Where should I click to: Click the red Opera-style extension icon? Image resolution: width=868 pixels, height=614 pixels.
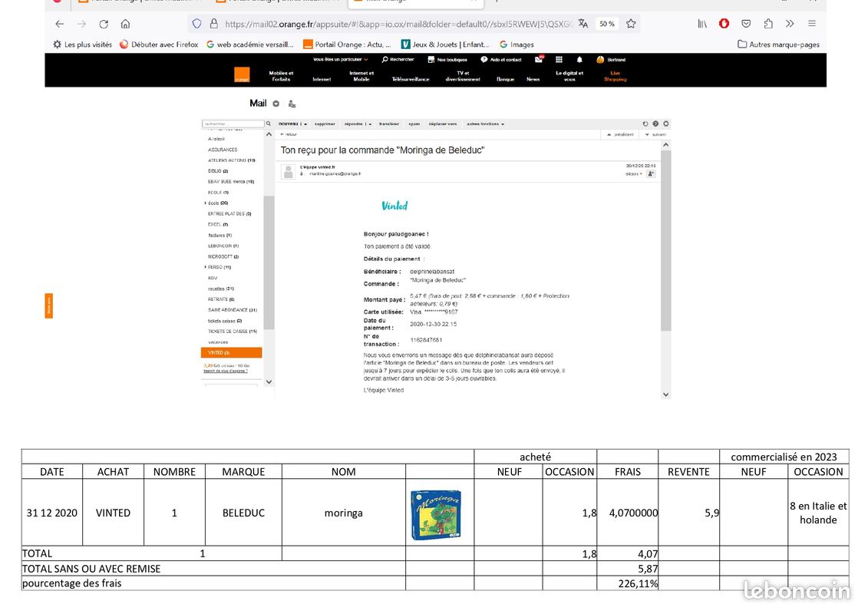724,23
